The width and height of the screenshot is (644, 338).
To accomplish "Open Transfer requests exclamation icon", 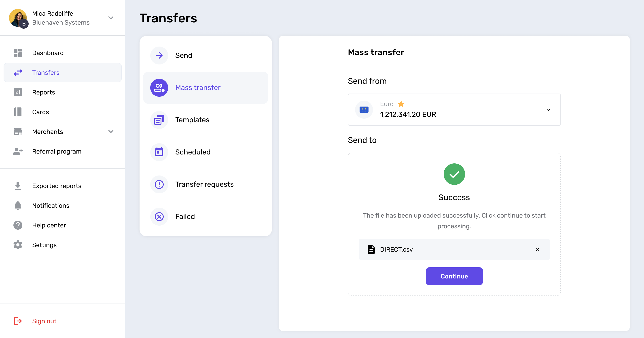I will [x=159, y=184].
